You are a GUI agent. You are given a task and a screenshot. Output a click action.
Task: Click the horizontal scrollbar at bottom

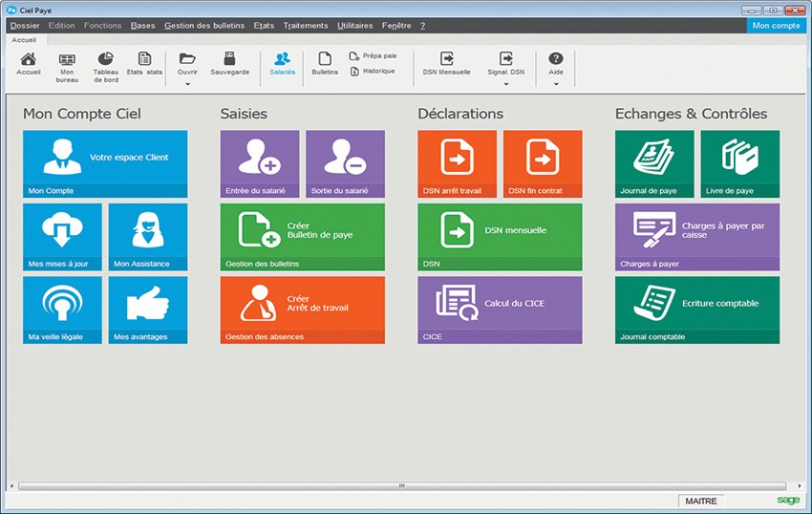coord(401,485)
